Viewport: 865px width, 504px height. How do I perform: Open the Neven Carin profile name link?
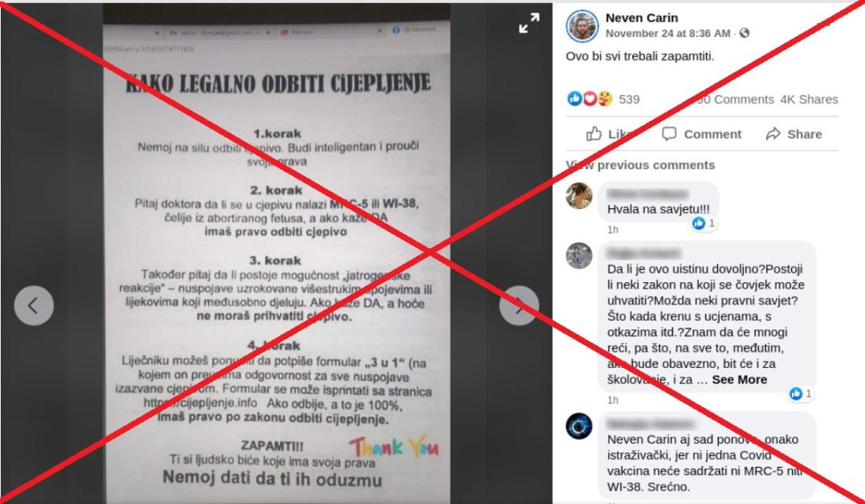coord(642,17)
